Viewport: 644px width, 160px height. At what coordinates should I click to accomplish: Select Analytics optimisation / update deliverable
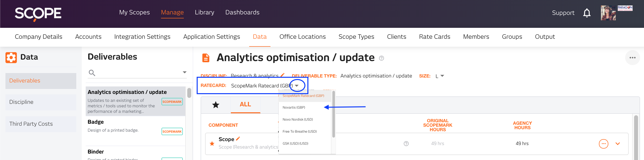(135, 101)
